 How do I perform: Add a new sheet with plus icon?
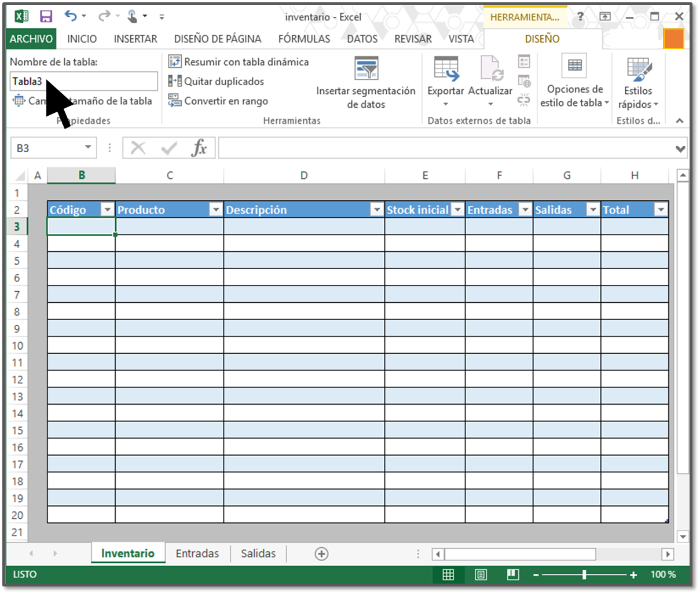[x=321, y=554]
